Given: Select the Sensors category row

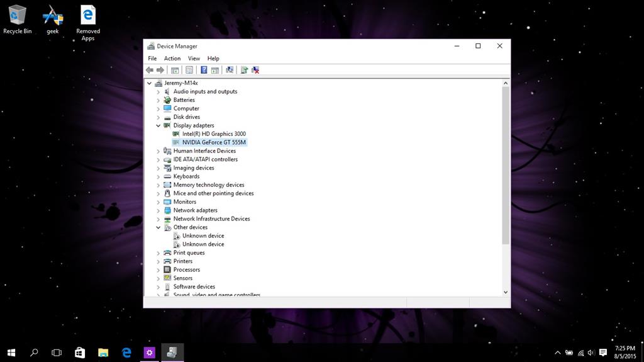Looking at the screenshot, I should click(x=183, y=278).
